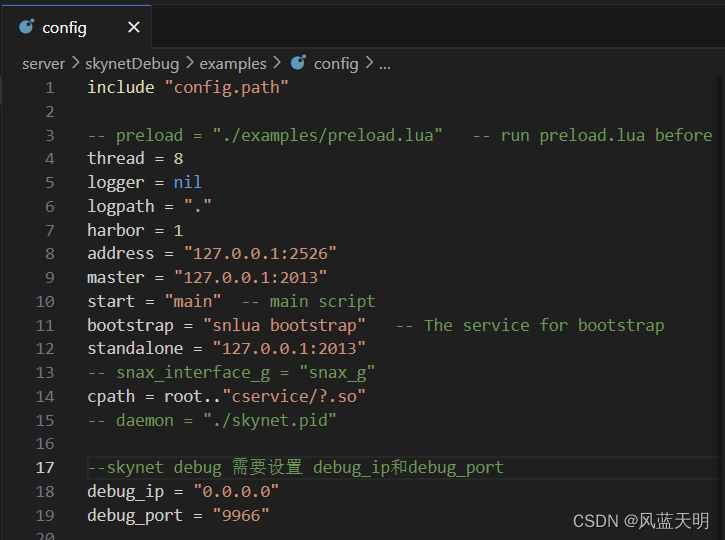Place cursor on logpath = "."
This screenshot has width=725, height=540.
coord(149,206)
